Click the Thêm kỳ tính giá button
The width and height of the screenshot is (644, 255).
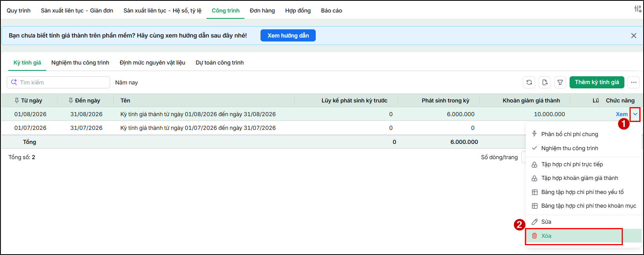click(597, 82)
